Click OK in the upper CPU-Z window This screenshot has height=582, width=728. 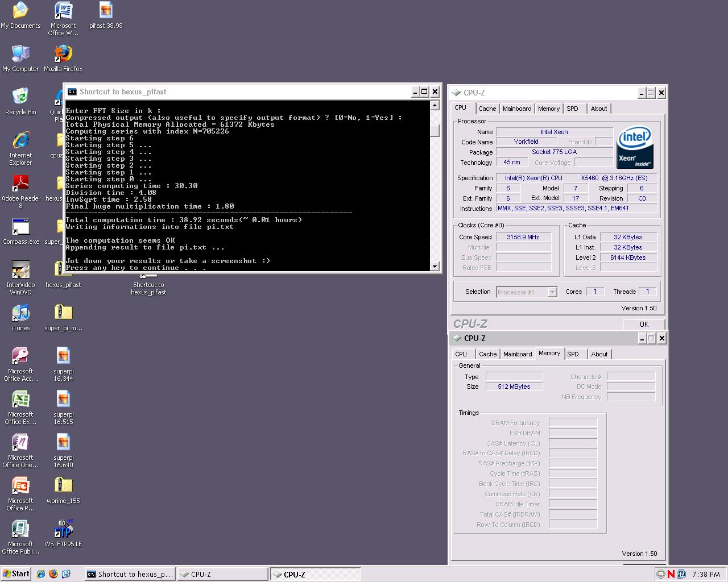point(644,325)
